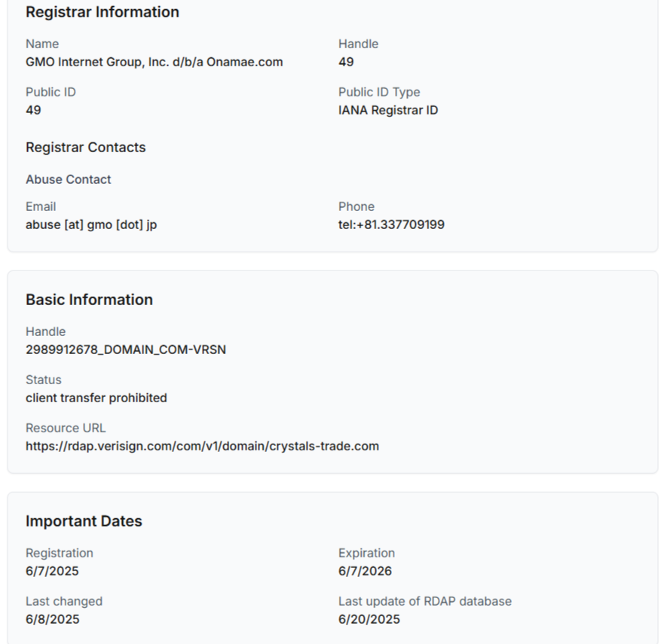Open the rdap.verisign.com Resource URL

tap(202, 446)
